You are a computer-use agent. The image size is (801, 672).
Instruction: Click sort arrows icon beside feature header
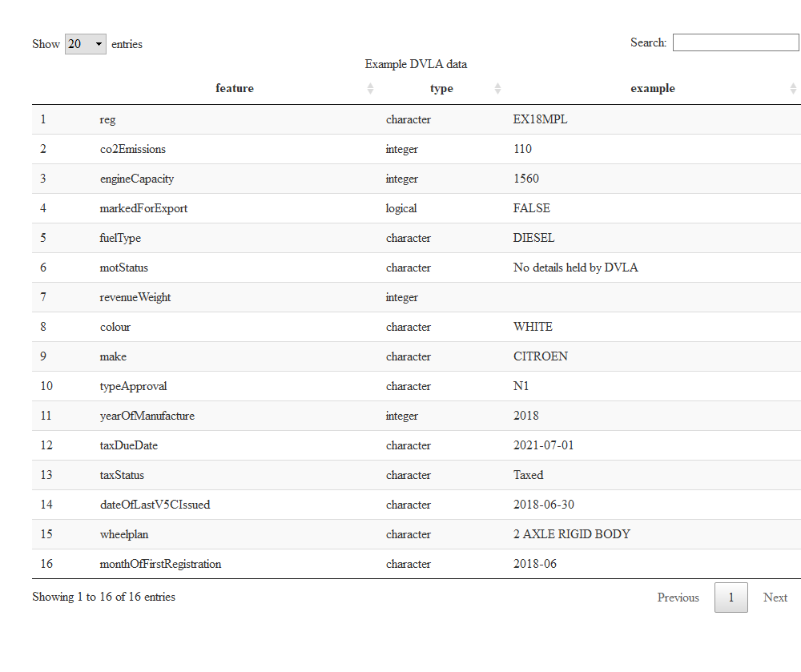pos(370,89)
